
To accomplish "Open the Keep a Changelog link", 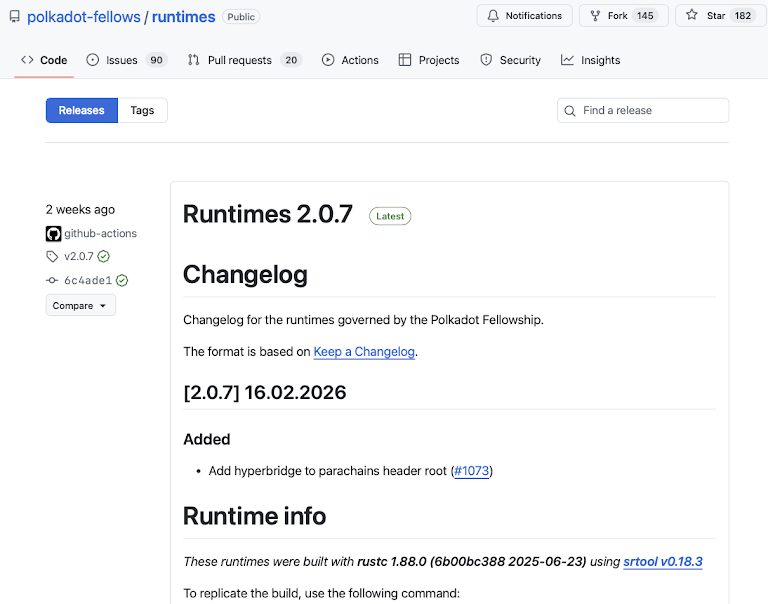I will [364, 352].
